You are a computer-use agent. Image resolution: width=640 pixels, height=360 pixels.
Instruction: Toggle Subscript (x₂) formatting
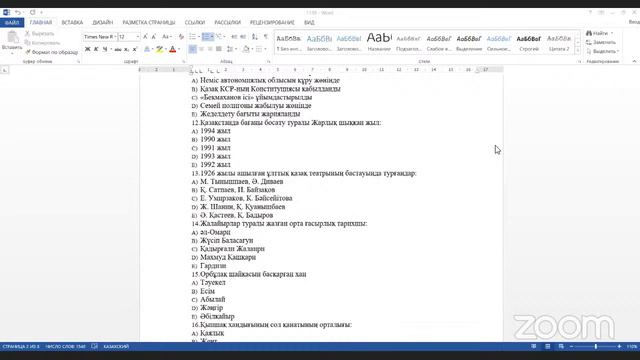[127, 49]
